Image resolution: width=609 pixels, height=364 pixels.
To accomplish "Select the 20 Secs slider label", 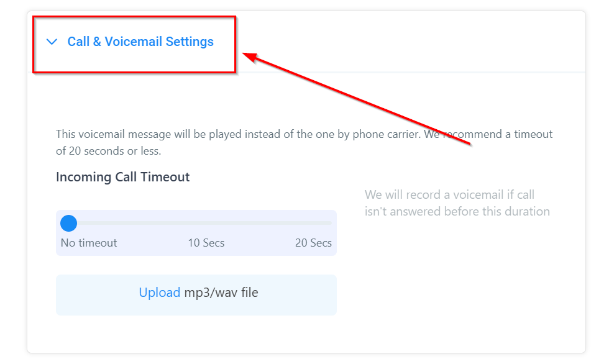I will [313, 243].
